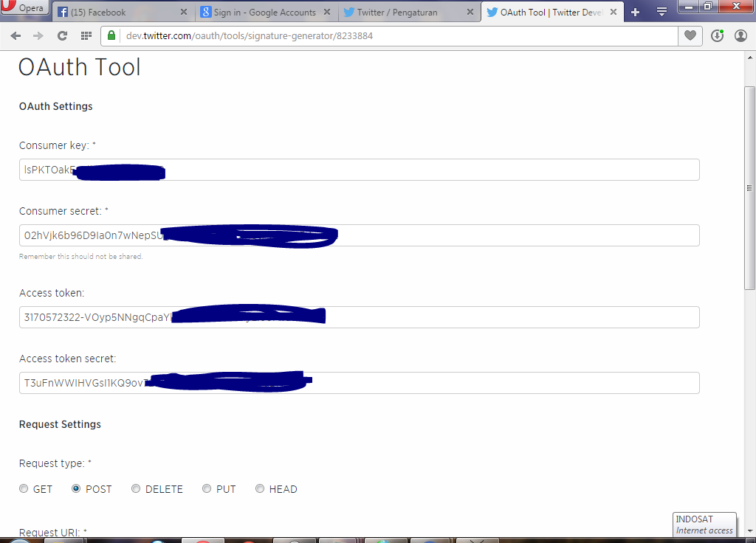Restore down the Opera window
This screenshot has width=756, height=543.
(x=708, y=6)
